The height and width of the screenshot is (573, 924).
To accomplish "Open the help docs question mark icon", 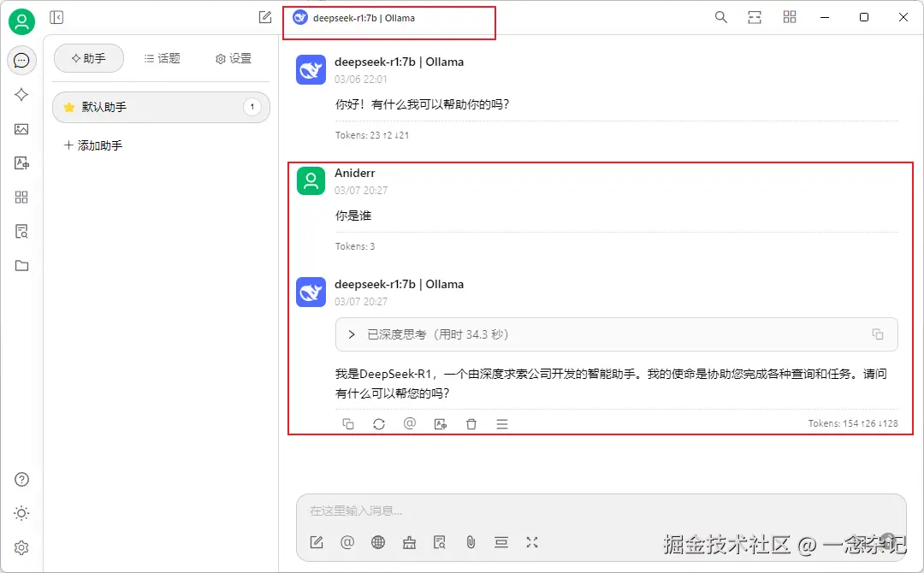I will (21, 480).
